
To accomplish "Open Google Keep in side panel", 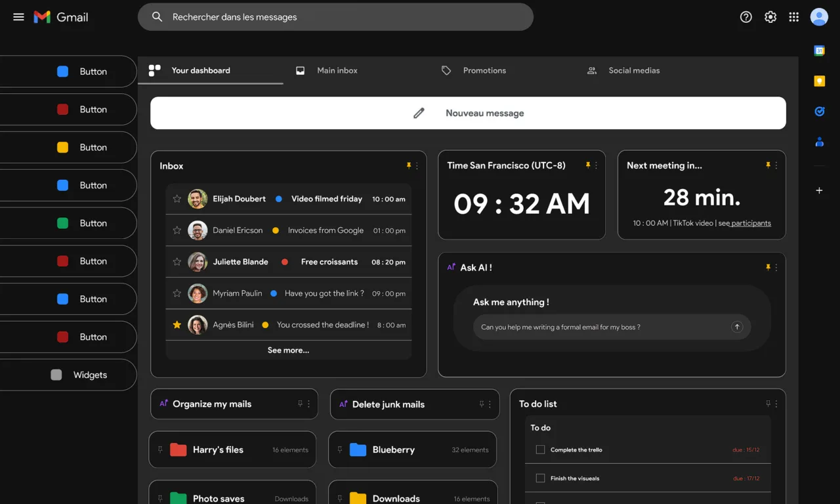I will click(819, 81).
